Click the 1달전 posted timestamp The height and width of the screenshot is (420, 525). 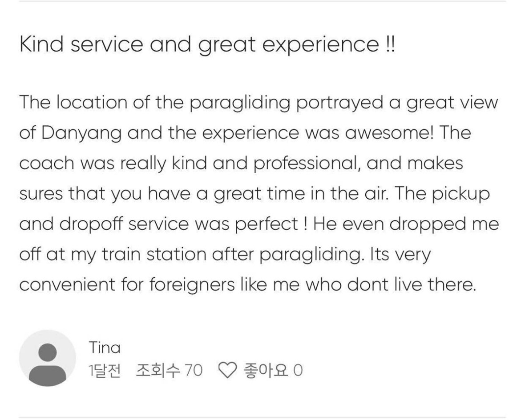pos(105,369)
